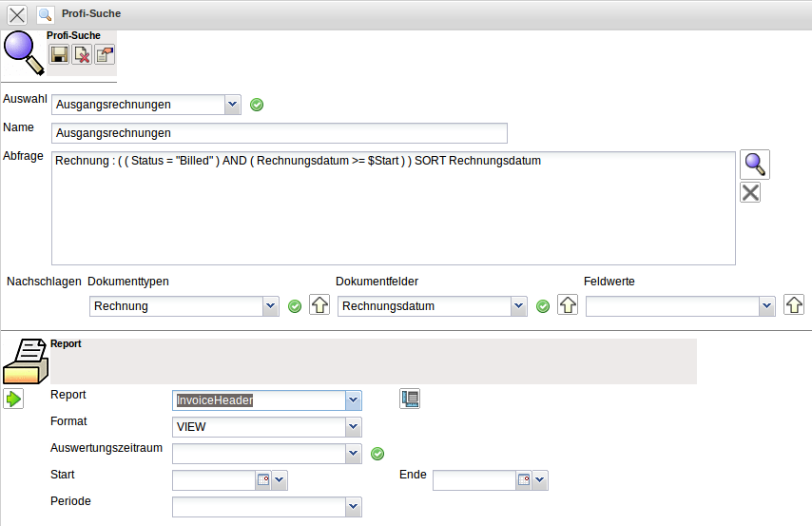812x526 pixels.
Task: Clear the query with the X button beside Abfrage
Action: [x=750, y=193]
